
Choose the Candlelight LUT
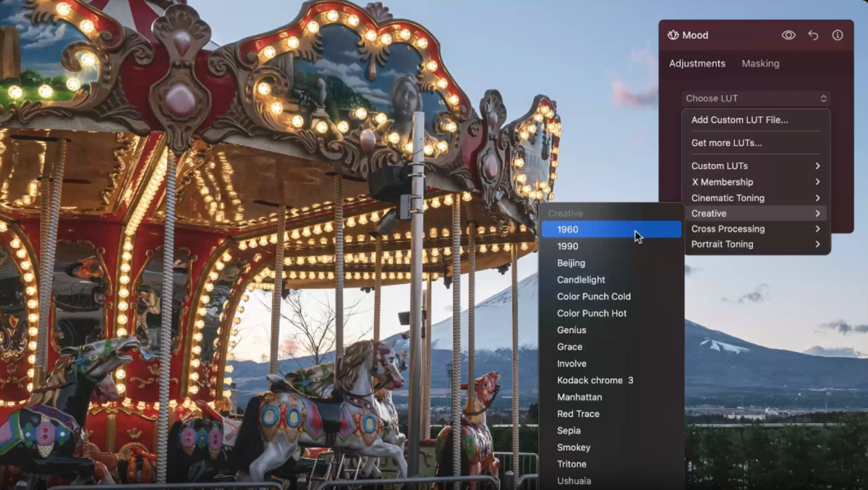[x=581, y=280]
